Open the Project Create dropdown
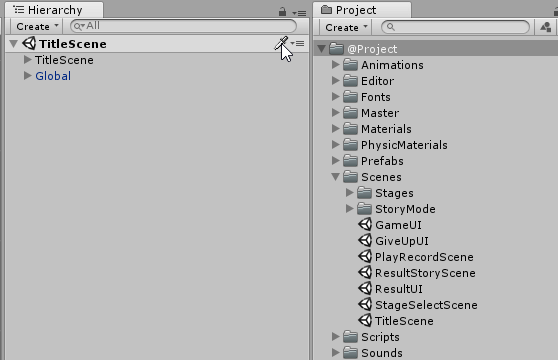 (x=346, y=27)
